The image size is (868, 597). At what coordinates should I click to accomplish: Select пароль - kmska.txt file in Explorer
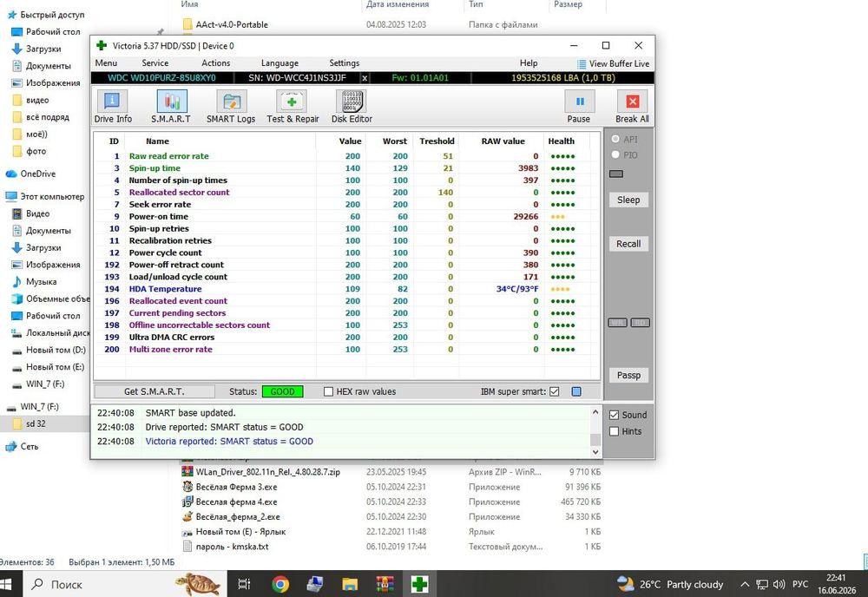click(x=226, y=547)
